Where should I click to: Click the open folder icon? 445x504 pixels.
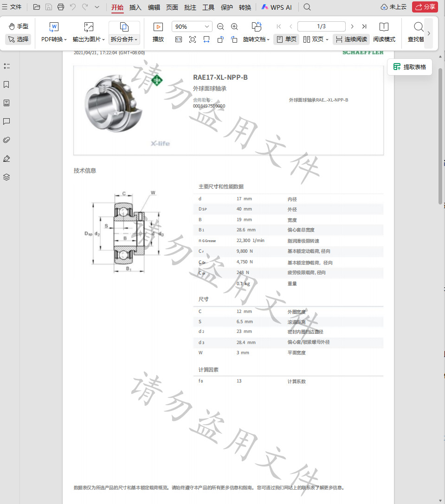(37, 7)
